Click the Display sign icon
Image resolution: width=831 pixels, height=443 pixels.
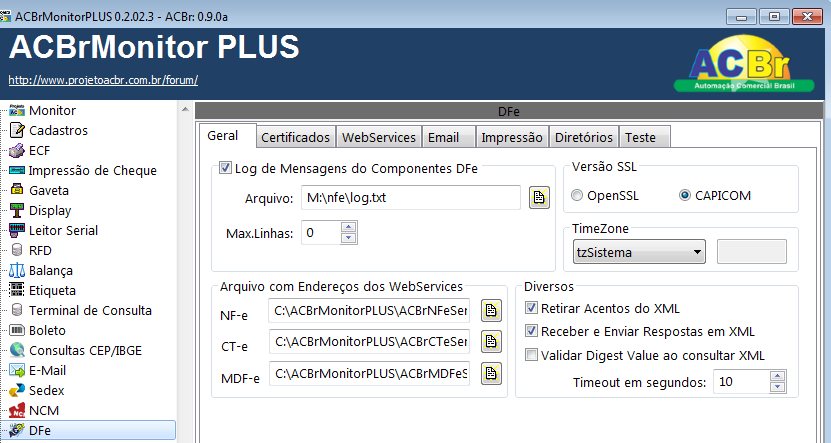point(17,210)
